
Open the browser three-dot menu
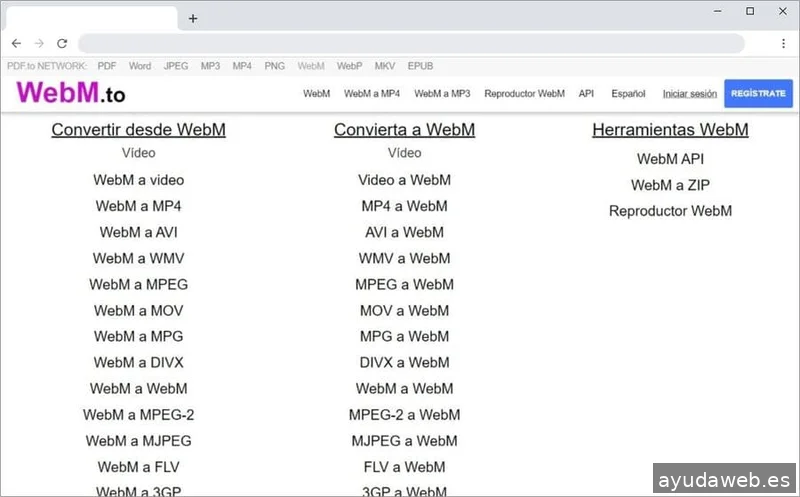[782, 44]
